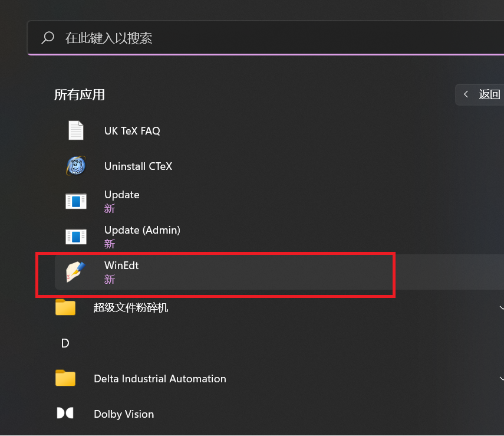Open the UK TeX FAQ entry
Screen dimensions: 504x436
(x=132, y=131)
